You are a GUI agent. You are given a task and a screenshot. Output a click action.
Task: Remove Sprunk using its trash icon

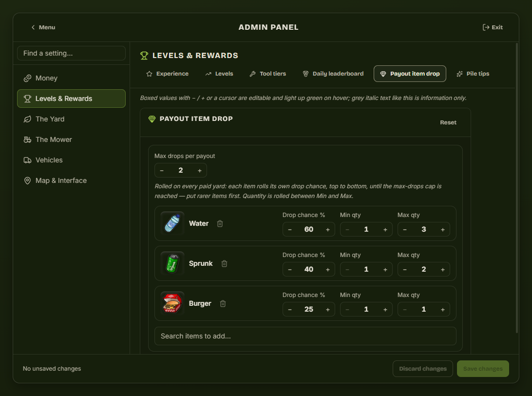click(224, 263)
